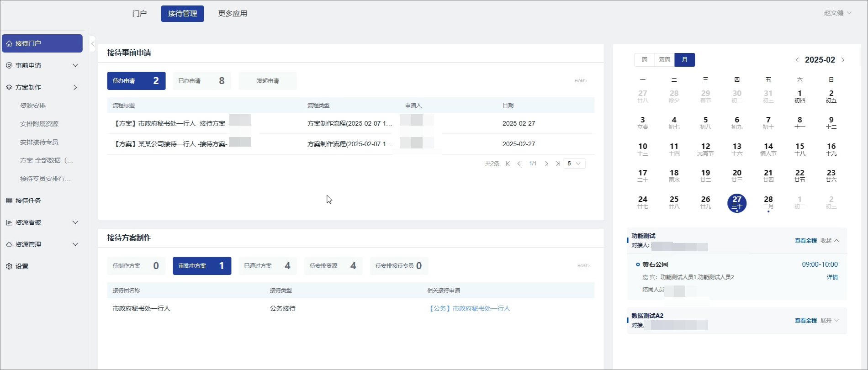The height and width of the screenshot is (370, 868).
Task: Collapse the 功能测试 schedule with 收起
Action: point(830,241)
